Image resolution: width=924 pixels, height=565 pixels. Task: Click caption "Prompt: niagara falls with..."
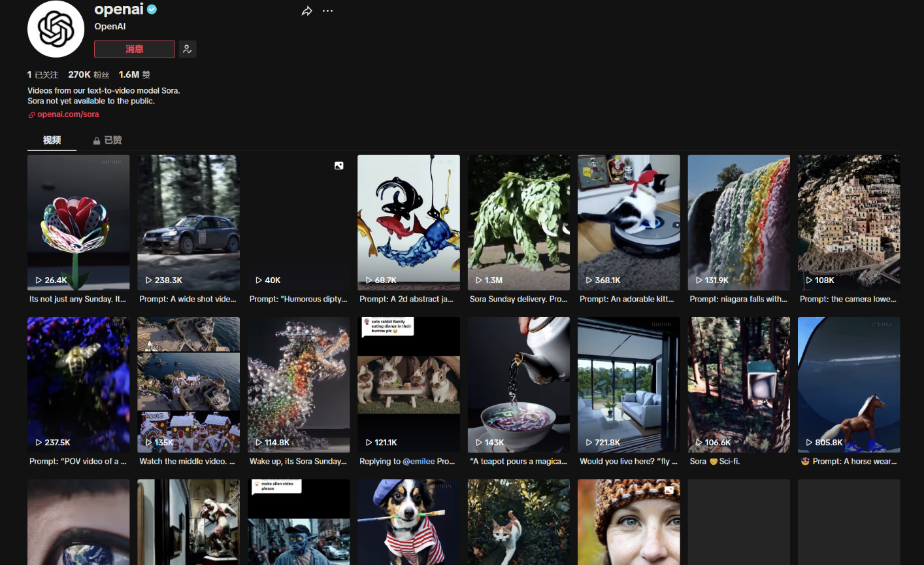pos(738,299)
